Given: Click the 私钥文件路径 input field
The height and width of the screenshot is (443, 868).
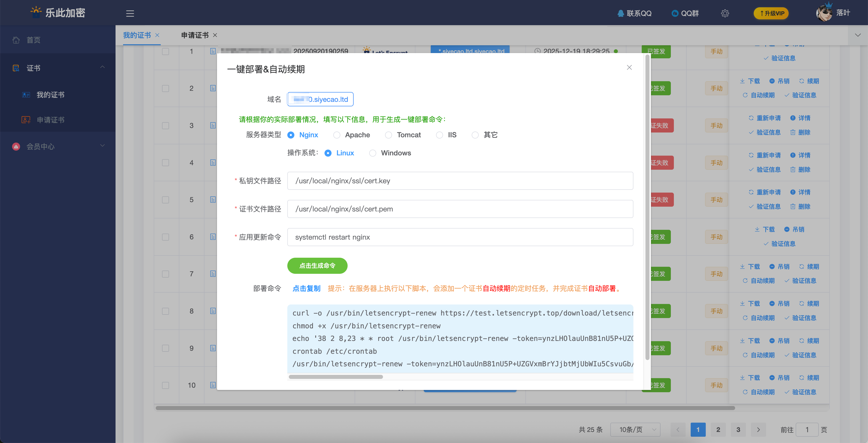Looking at the screenshot, I should [x=460, y=181].
